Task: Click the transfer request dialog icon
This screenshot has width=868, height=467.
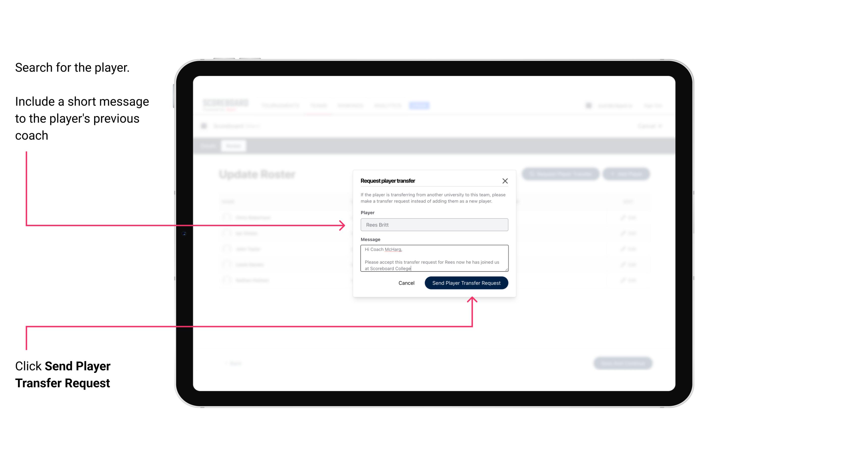Action: (x=505, y=181)
